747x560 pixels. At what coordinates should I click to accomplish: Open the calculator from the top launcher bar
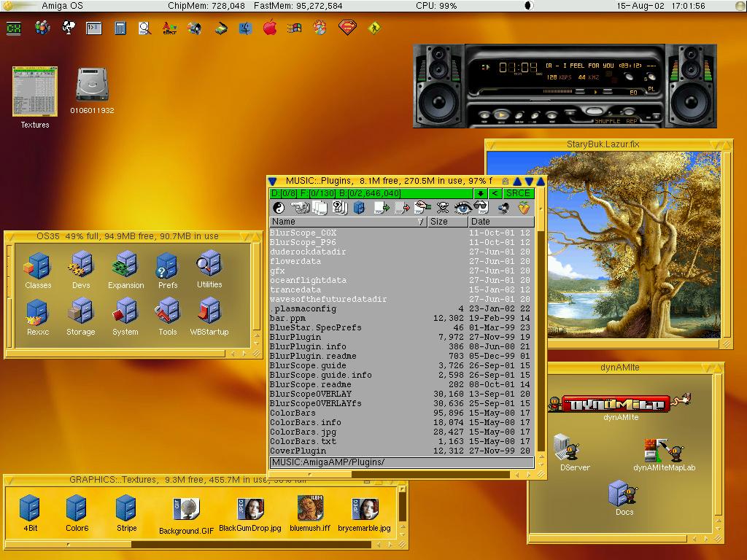tap(120, 28)
